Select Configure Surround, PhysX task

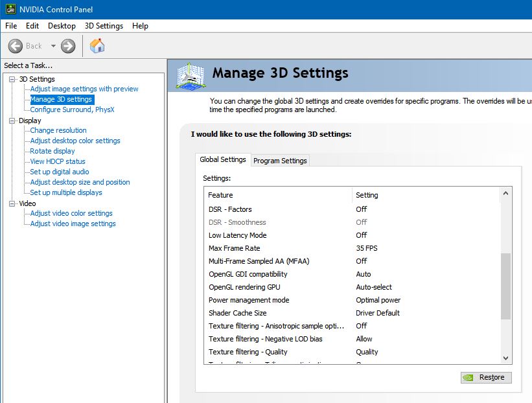[72, 109]
